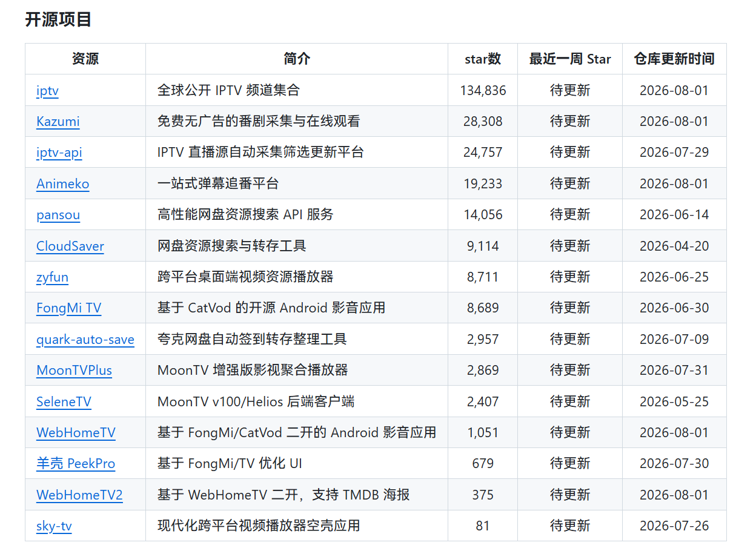This screenshot has width=756, height=551.
Task: Open the FongMi TV link
Action: coord(69,308)
